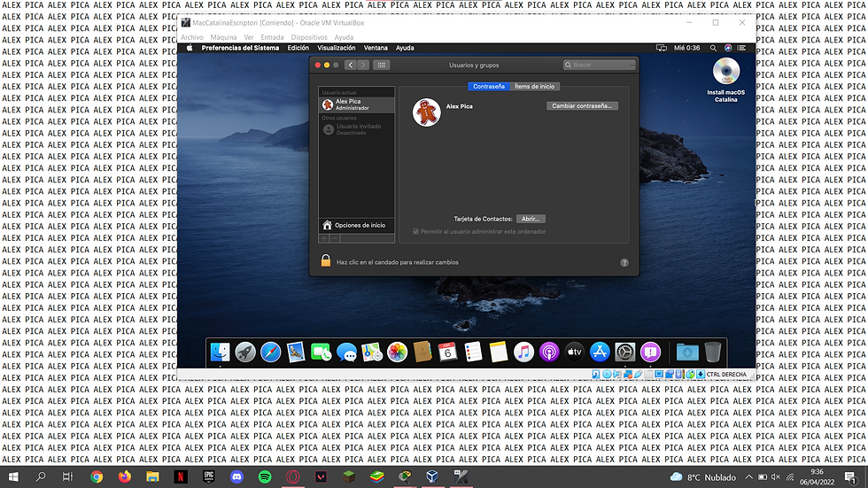Screen dimensions: 868x488
Task: Open VirtualBox Máquina menu
Action: [223, 37]
